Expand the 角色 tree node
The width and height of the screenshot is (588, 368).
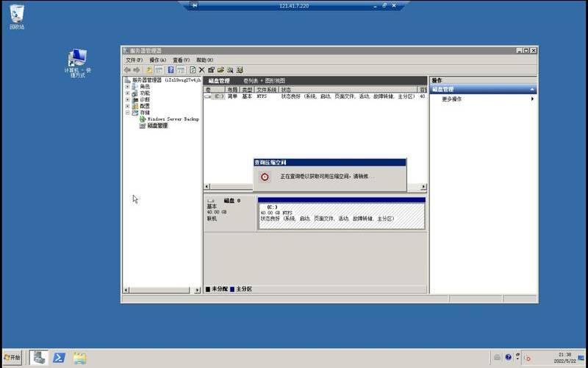pos(127,87)
